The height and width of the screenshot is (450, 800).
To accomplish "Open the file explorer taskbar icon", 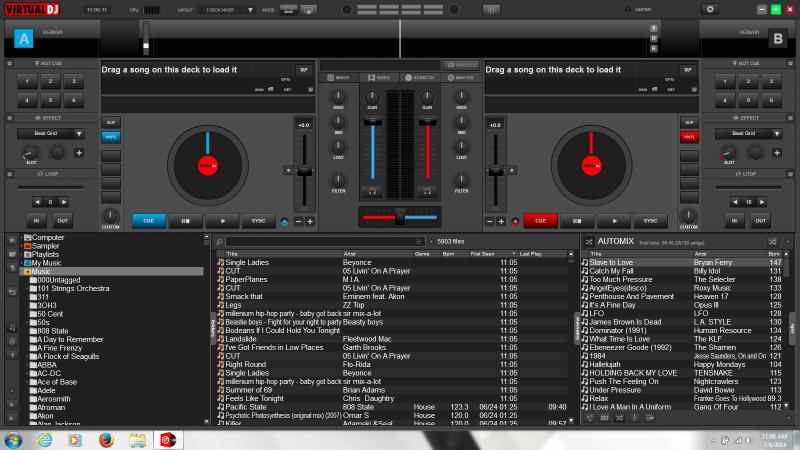I will tap(137, 440).
